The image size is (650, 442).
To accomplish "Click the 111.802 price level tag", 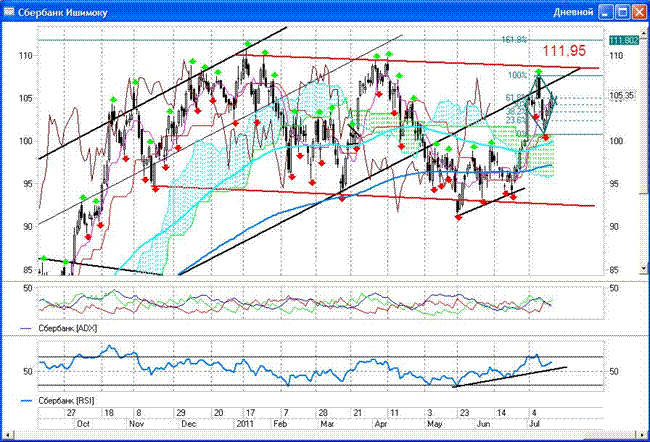I will click(x=623, y=40).
